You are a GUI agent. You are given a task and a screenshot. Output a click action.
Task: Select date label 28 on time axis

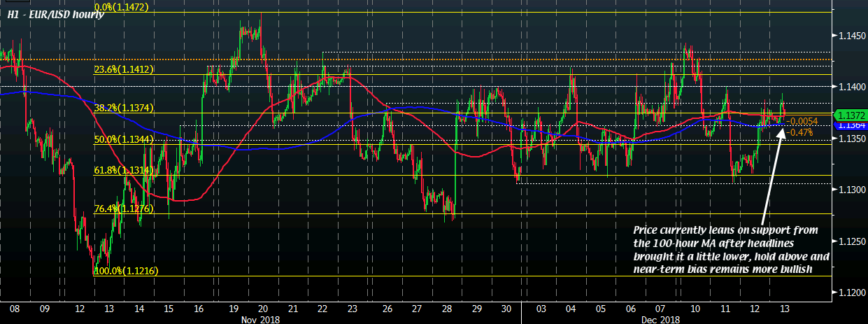447,309
